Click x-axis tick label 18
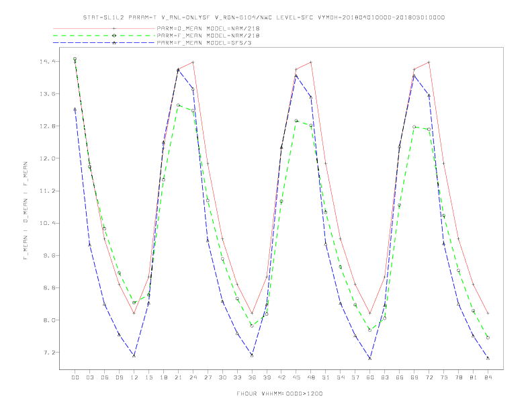 pos(163,377)
